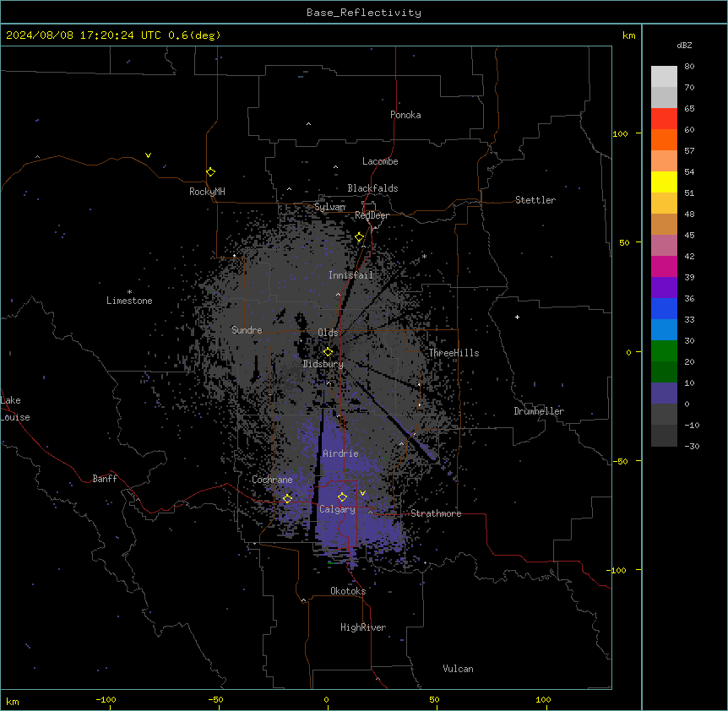The height and width of the screenshot is (711, 728).
Task: Select the Blackfalds label
Action: [372, 188]
